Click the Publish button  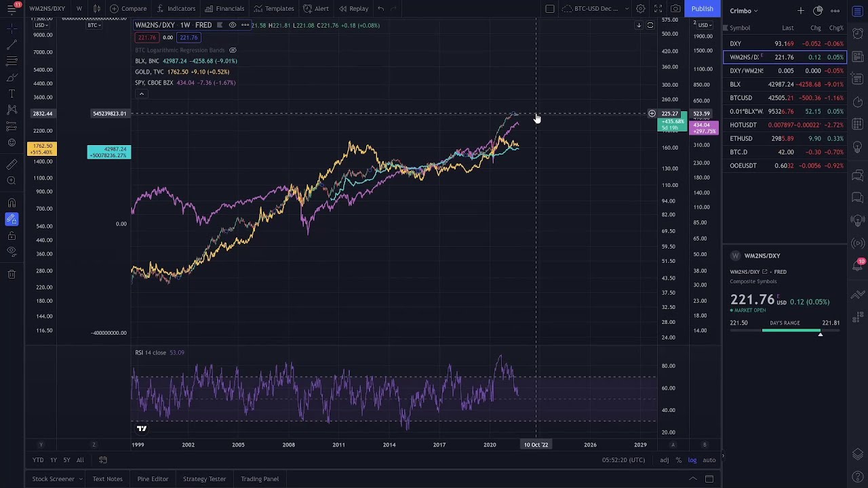point(702,8)
